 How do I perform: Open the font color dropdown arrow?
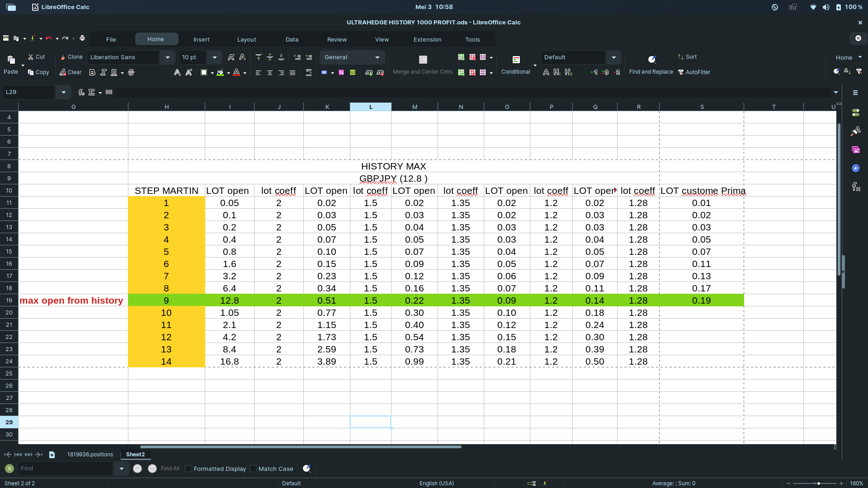(245, 73)
